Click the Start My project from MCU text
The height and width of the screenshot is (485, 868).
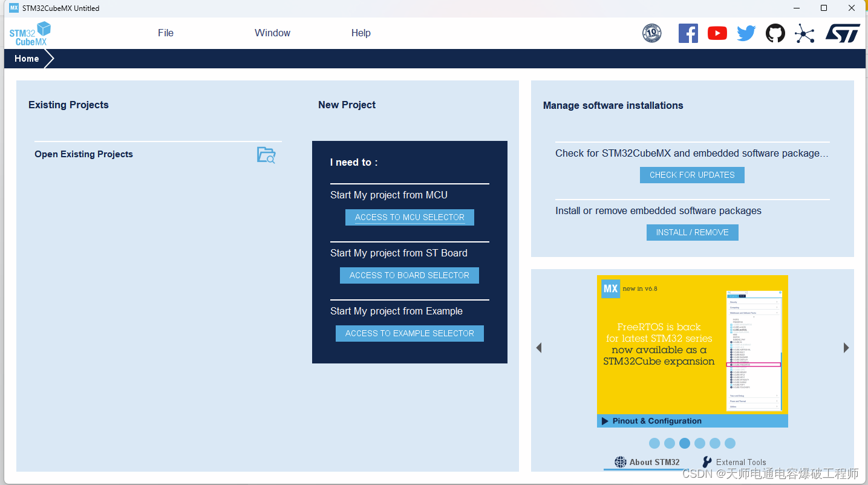click(x=389, y=195)
